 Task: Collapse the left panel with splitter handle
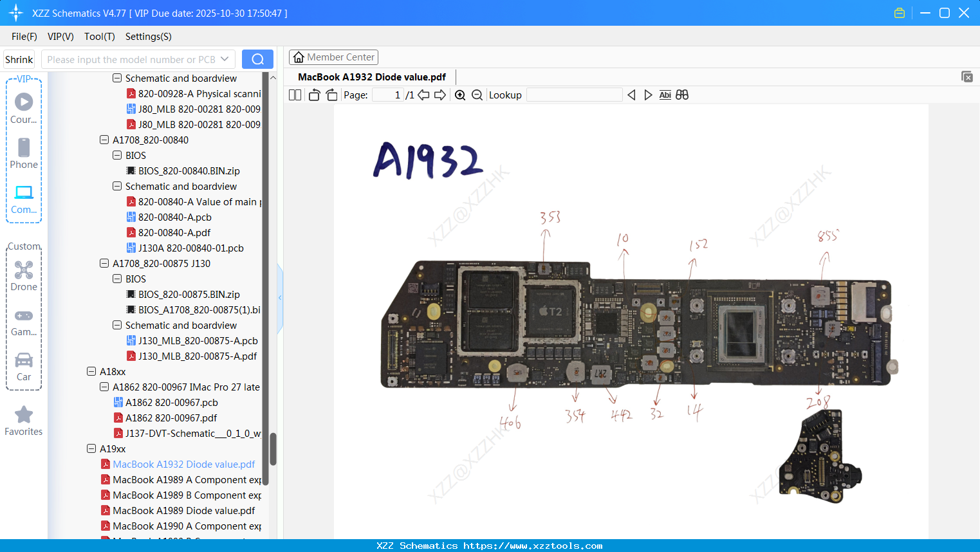coord(280,298)
